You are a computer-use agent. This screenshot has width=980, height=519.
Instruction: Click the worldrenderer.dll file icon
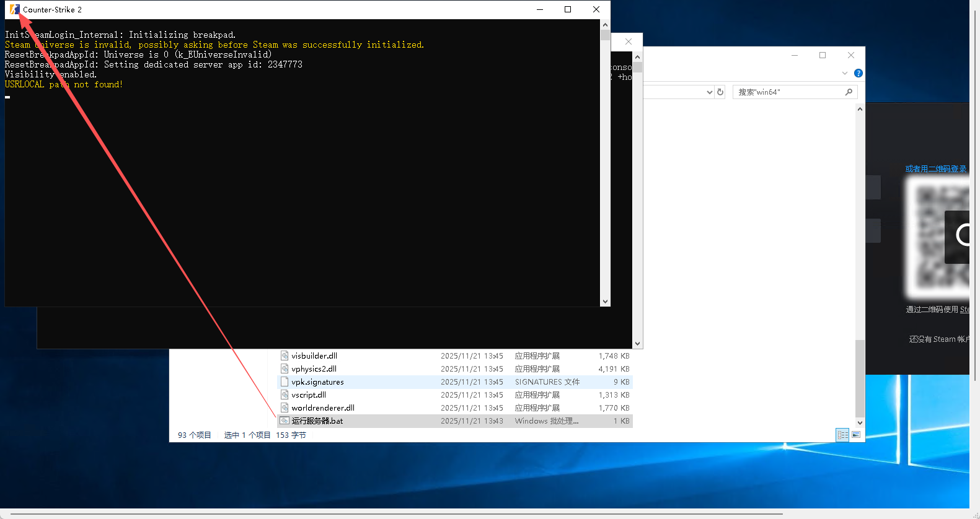[285, 408]
